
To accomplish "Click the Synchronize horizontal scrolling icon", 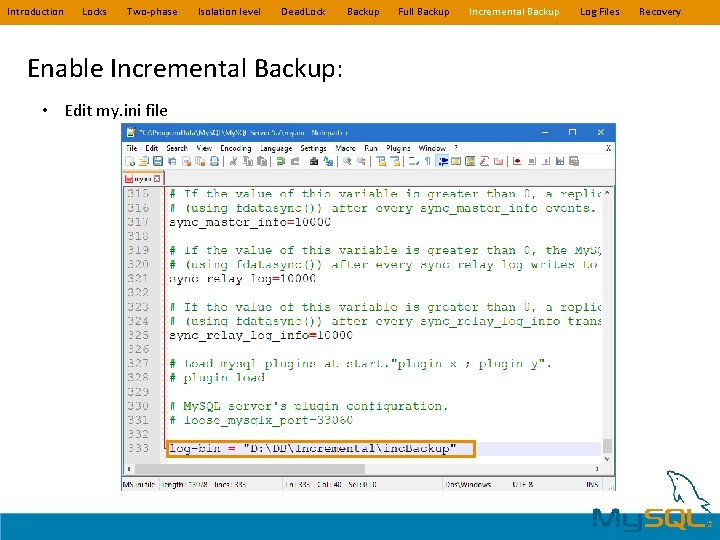I will [x=395, y=161].
